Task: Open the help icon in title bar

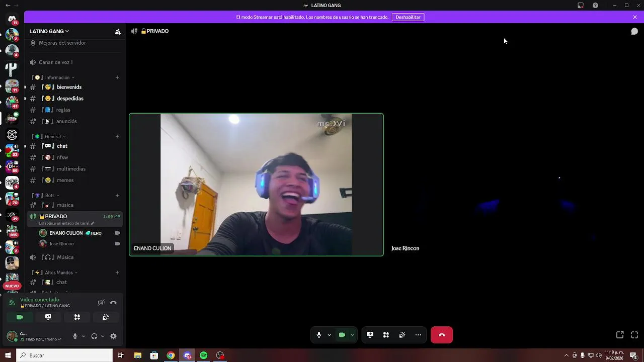Action: 595,6
